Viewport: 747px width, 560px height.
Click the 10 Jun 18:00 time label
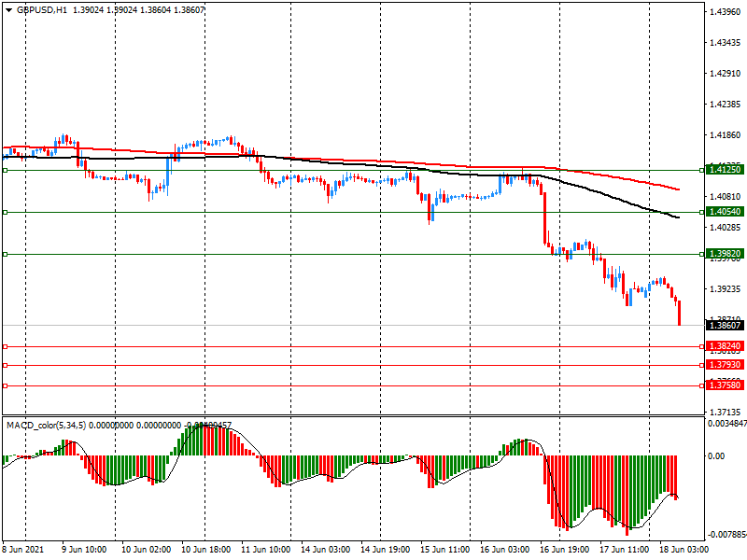205,549
